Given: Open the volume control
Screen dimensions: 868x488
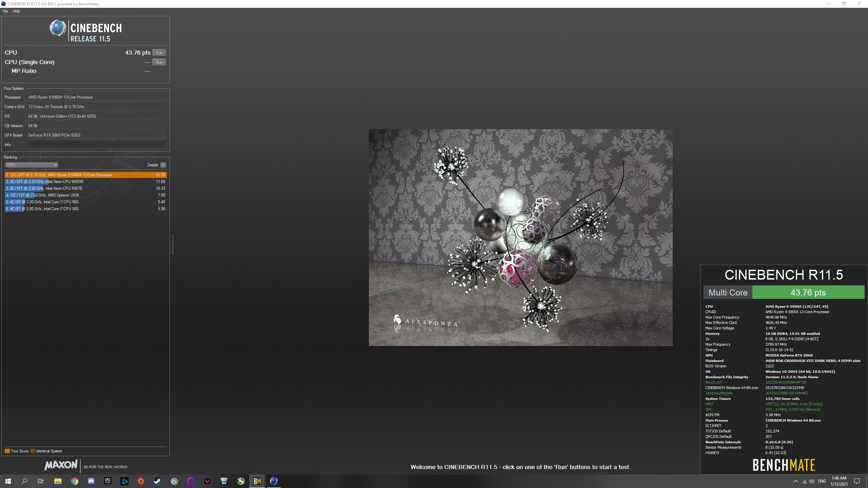Looking at the screenshot, I should pos(812,481).
